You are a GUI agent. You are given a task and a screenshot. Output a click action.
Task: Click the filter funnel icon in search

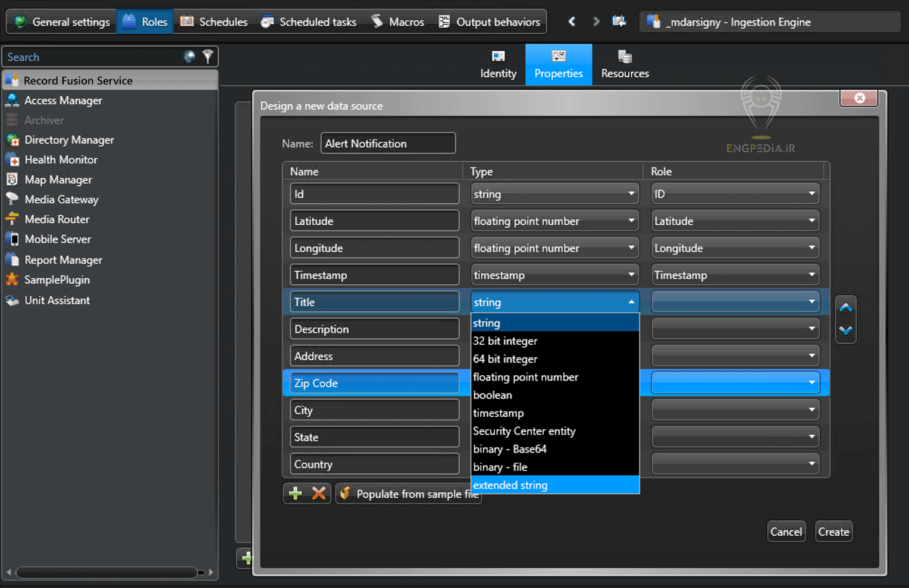208,56
